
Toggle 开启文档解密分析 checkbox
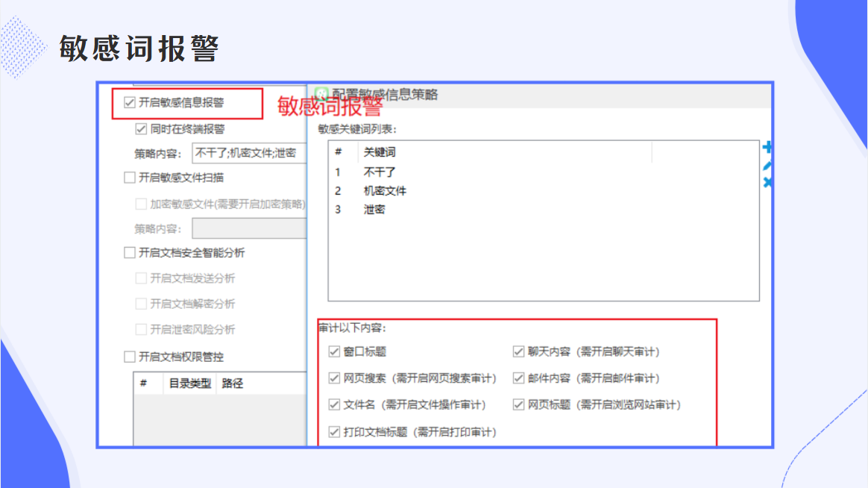coord(141,304)
